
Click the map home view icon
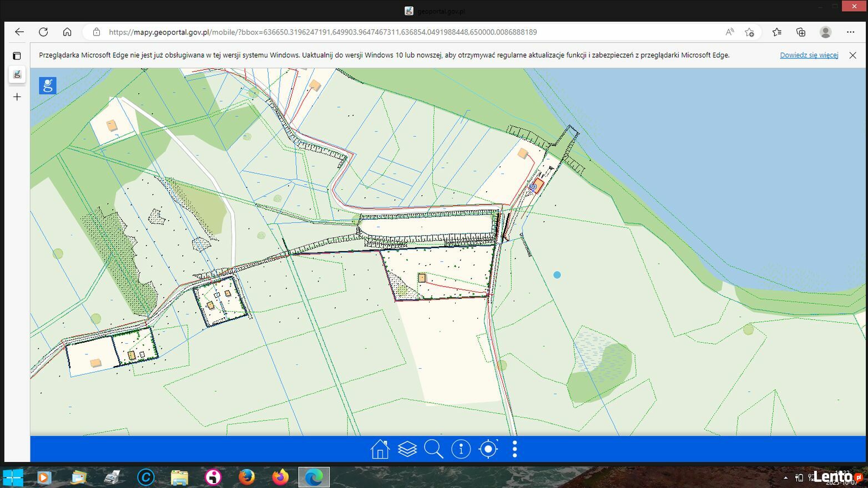pos(380,449)
